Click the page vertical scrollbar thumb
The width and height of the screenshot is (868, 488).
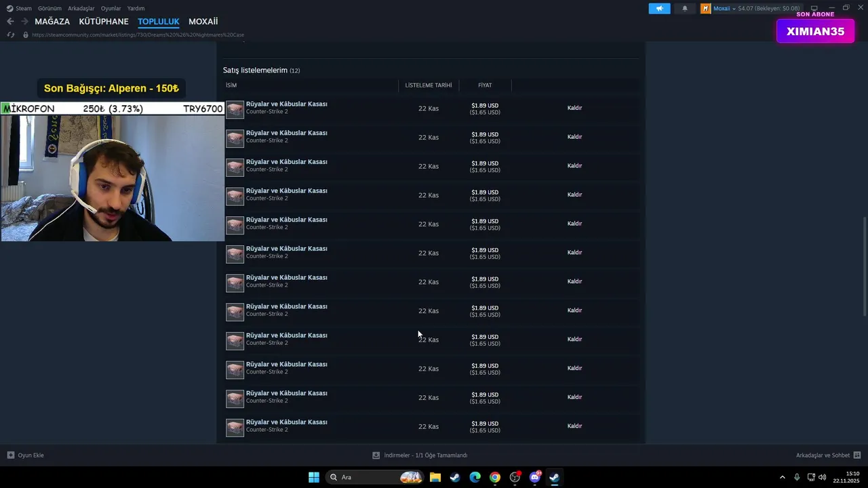[x=864, y=266]
